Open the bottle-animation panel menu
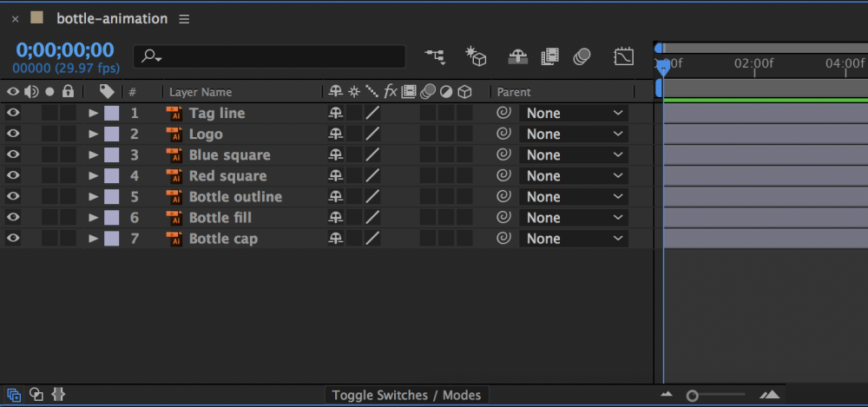Screen dimensions: 868x407 (184, 19)
